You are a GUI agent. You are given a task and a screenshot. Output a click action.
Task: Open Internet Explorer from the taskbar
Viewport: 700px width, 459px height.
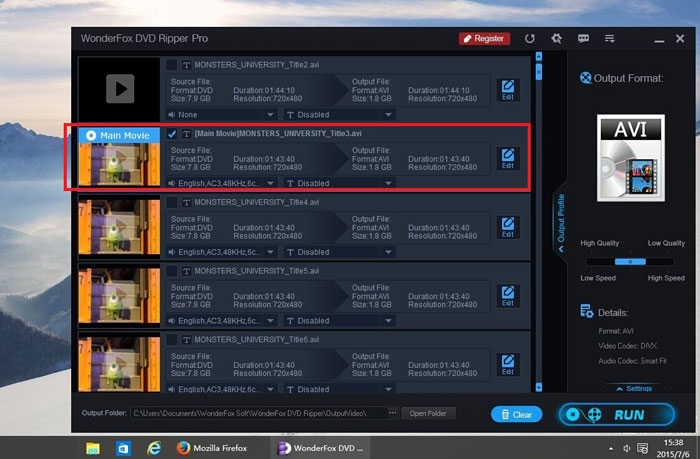[154, 448]
